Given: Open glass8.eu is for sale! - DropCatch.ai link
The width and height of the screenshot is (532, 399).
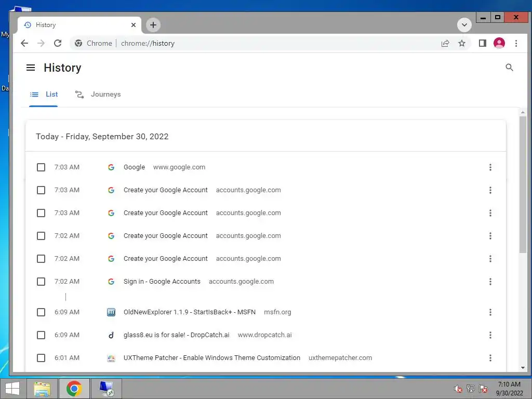Looking at the screenshot, I should click(x=177, y=335).
